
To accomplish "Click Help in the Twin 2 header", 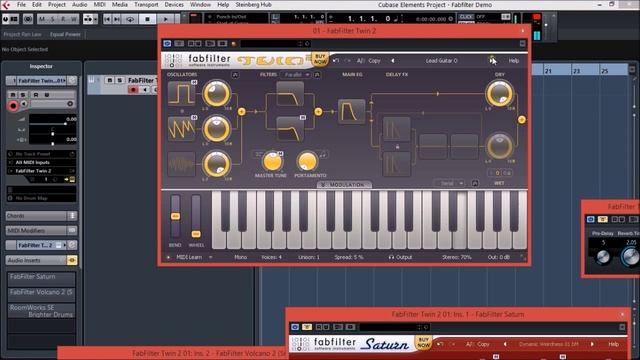I will point(513,60).
